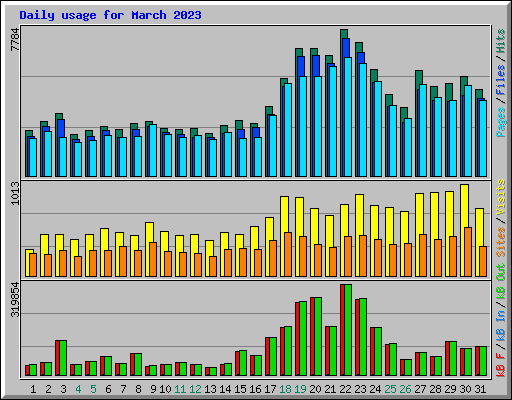Select day label "22" on the x-axis
Screen dimensions: 512x400
pyautogui.click(x=345, y=389)
